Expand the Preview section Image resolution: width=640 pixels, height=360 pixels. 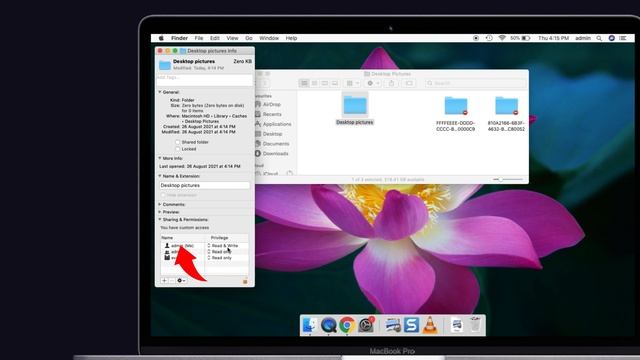tap(160, 212)
